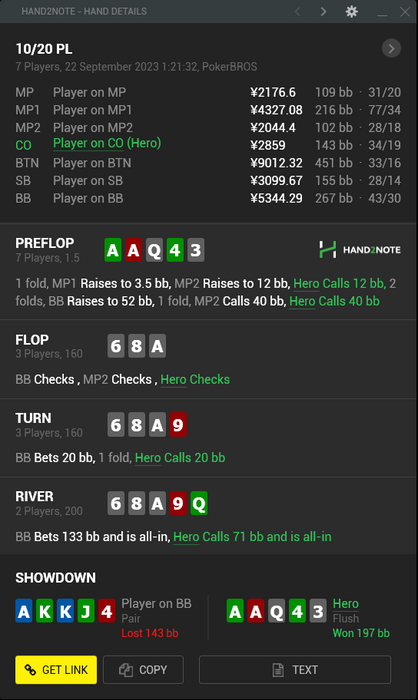
Task: Go to previous hand with left arrow
Action: click(297, 12)
